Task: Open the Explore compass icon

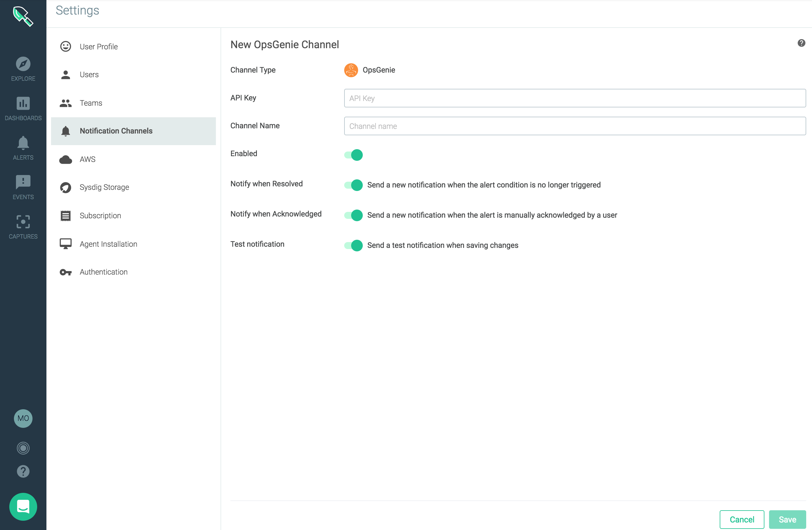Action: (x=23, y=64)
